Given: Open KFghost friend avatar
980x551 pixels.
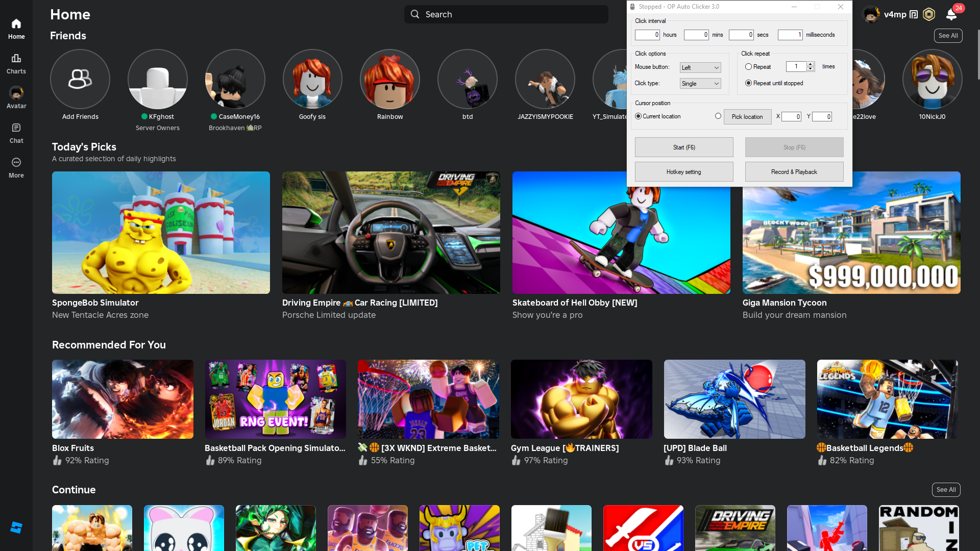Looking at the screenshot, I should coord(158,79).
